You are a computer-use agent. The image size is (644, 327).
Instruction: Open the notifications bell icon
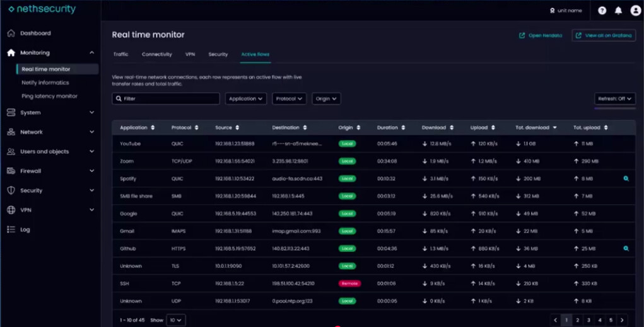pyautogui.click(x=618, y=11)
